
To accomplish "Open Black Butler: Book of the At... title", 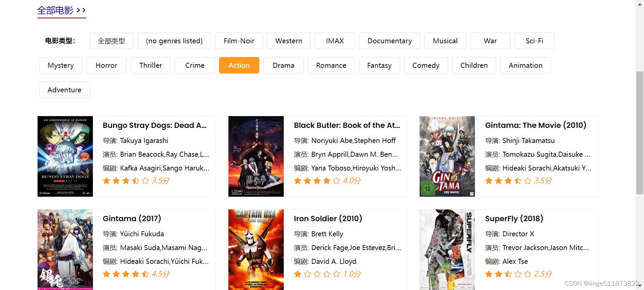I will 347,126.
